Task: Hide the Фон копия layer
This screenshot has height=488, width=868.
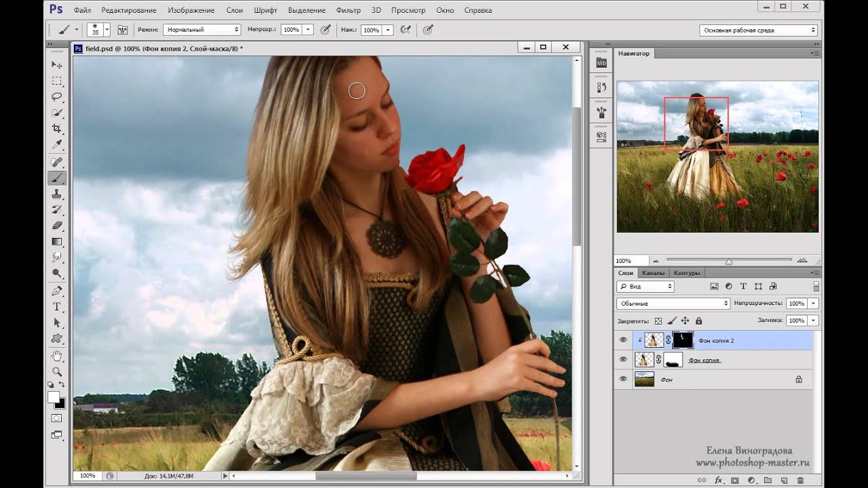Action: tap(623, 360)
